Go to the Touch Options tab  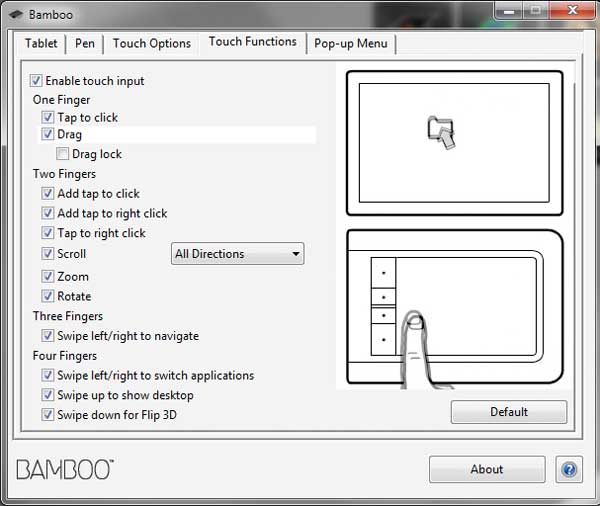pos(152,43)
